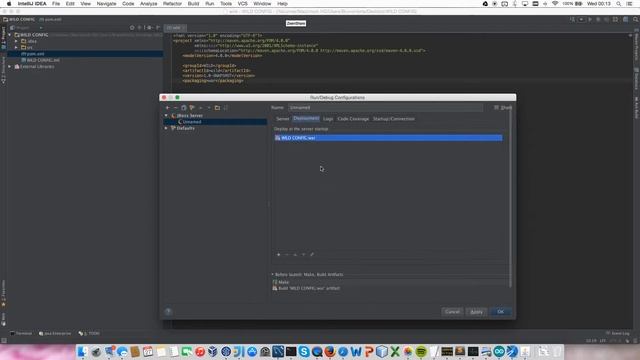Expand the src folder in the project tree
Viewport: 640px width, 360px height.
[x=16, y=48]
